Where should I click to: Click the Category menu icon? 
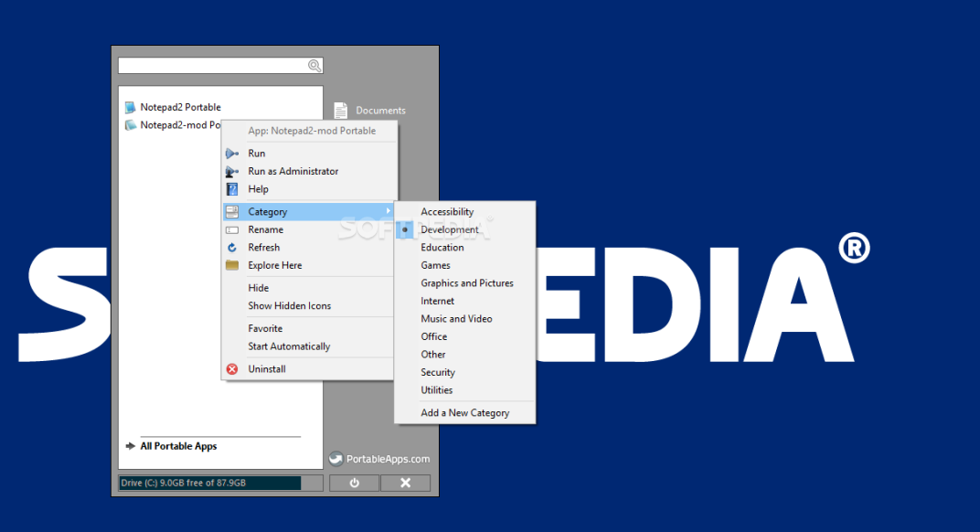(232, 212)
